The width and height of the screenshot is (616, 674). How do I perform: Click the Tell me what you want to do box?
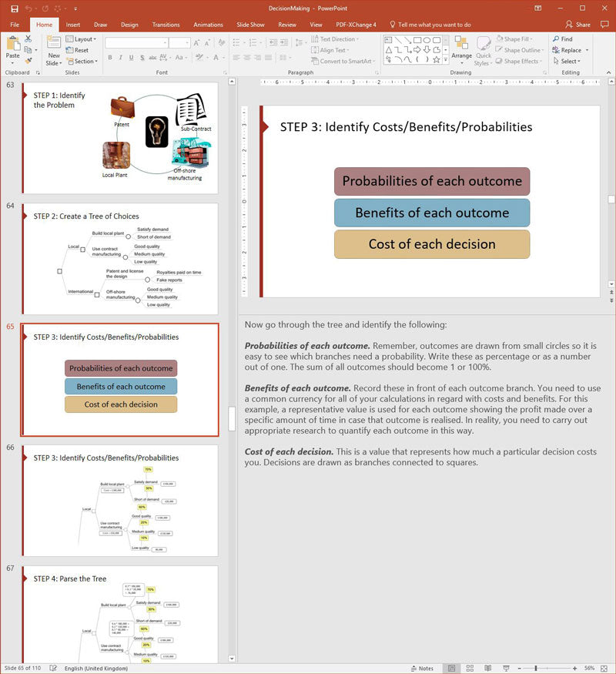tap(430, 25)
